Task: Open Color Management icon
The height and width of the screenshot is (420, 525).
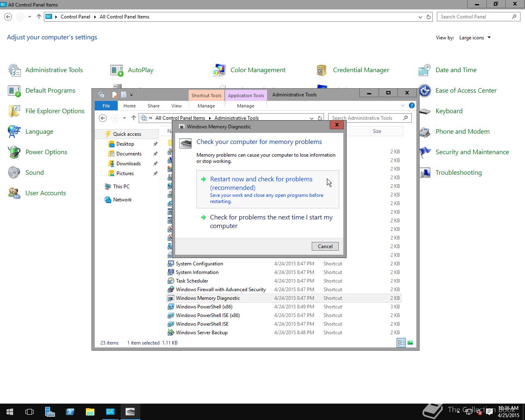Action: [249, 70]
